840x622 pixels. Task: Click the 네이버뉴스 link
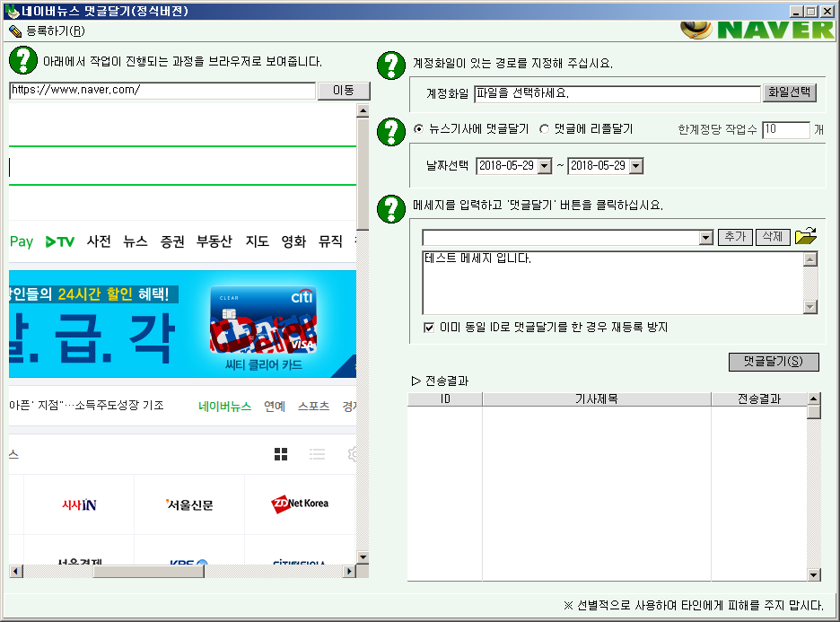pyautogui.click(x=225, y=407)
